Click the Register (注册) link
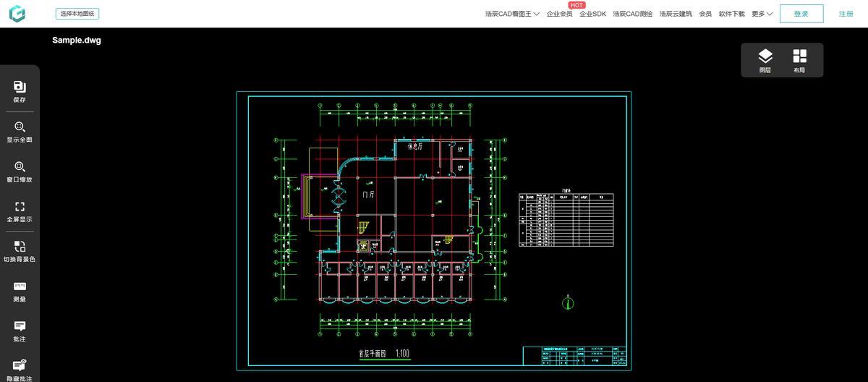Image resolution: width=868 pixels, height=382 pixels. click(x=846, y=14)
